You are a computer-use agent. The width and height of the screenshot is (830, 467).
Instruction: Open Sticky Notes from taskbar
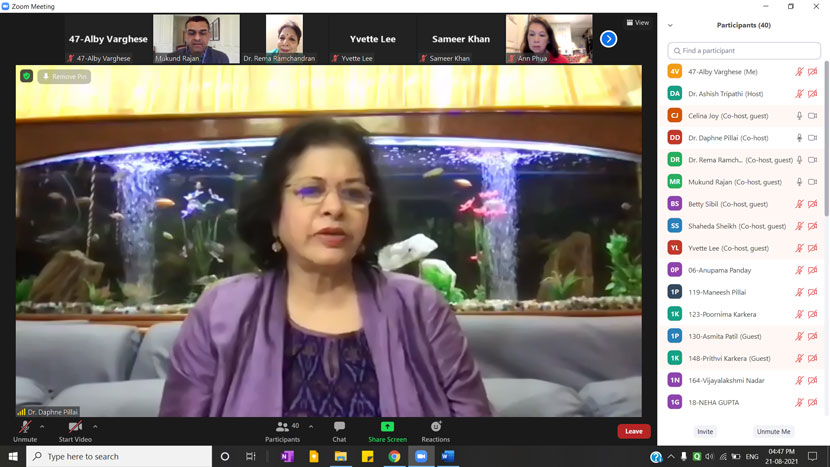point(367,456)
